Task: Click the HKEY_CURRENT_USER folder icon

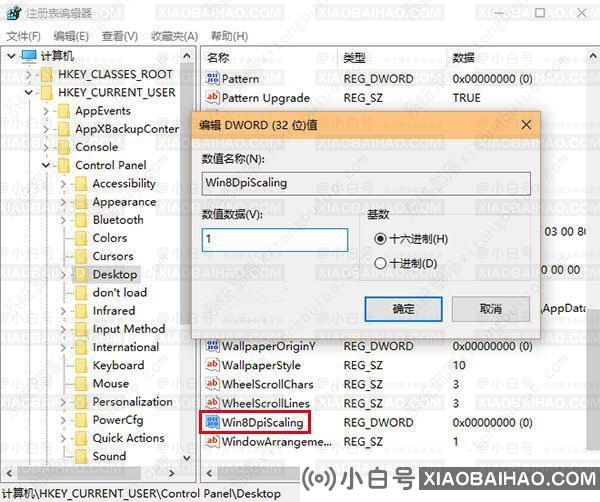Action: 47,93
